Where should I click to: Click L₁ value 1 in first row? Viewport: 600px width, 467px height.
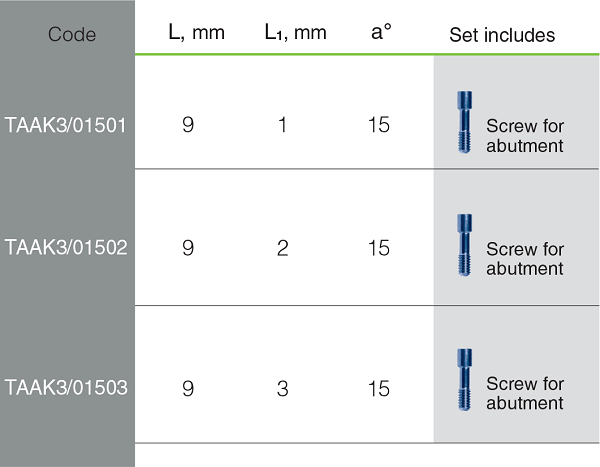tap(282, 125)
